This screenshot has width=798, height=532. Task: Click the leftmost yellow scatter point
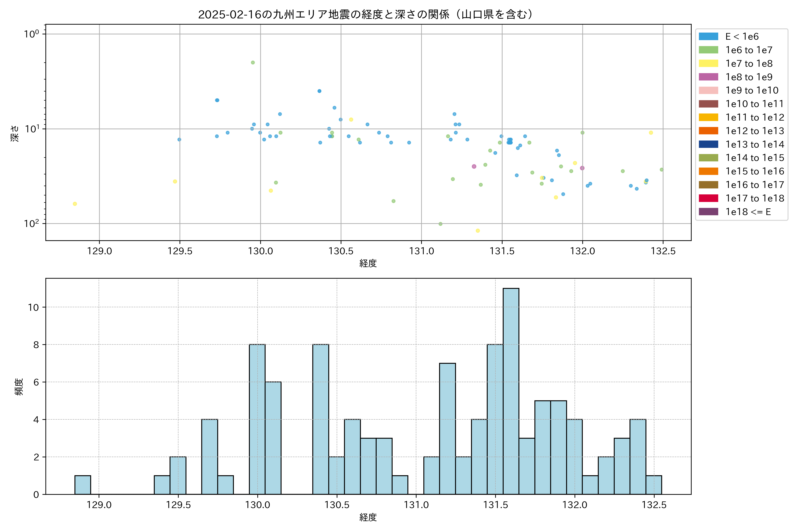[75, 204]
